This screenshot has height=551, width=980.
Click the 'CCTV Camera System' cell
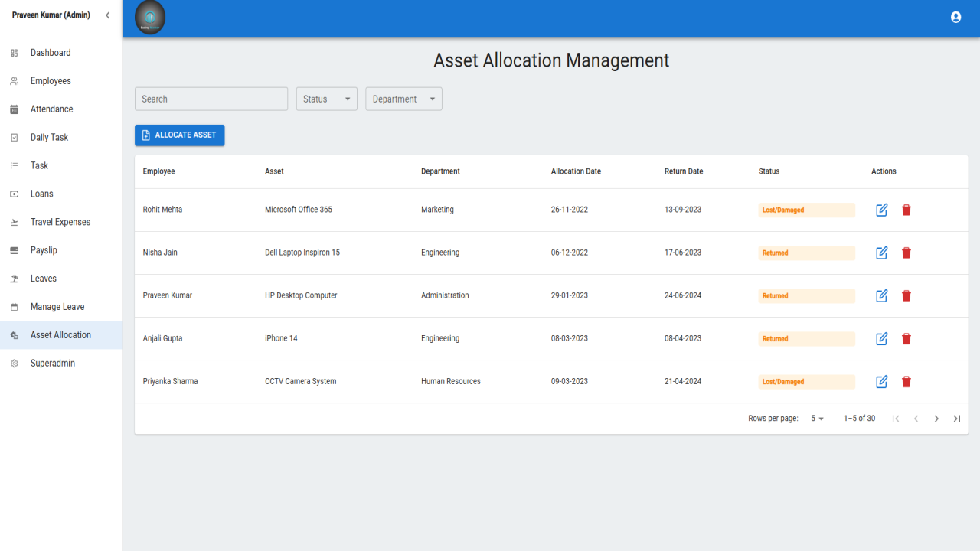301,381
